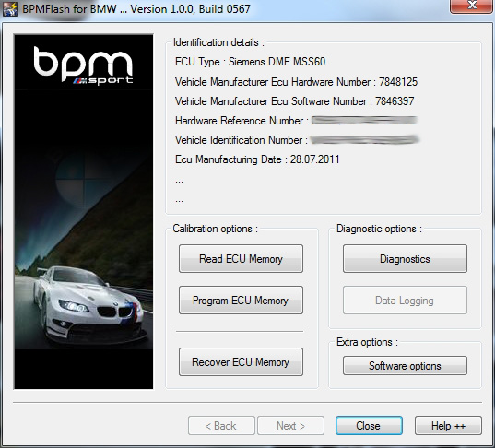Open Diagnostics
495x448 pixels.
pos(405,259)
